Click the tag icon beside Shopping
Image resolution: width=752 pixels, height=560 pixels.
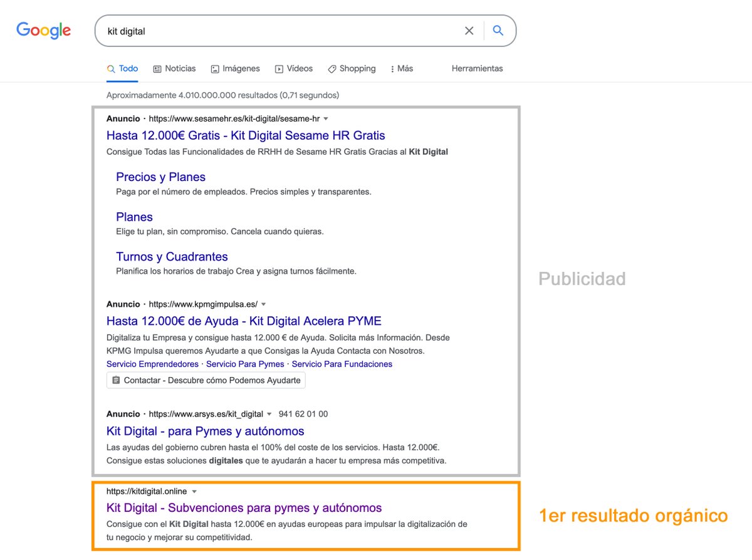click(x=332, y=69)
